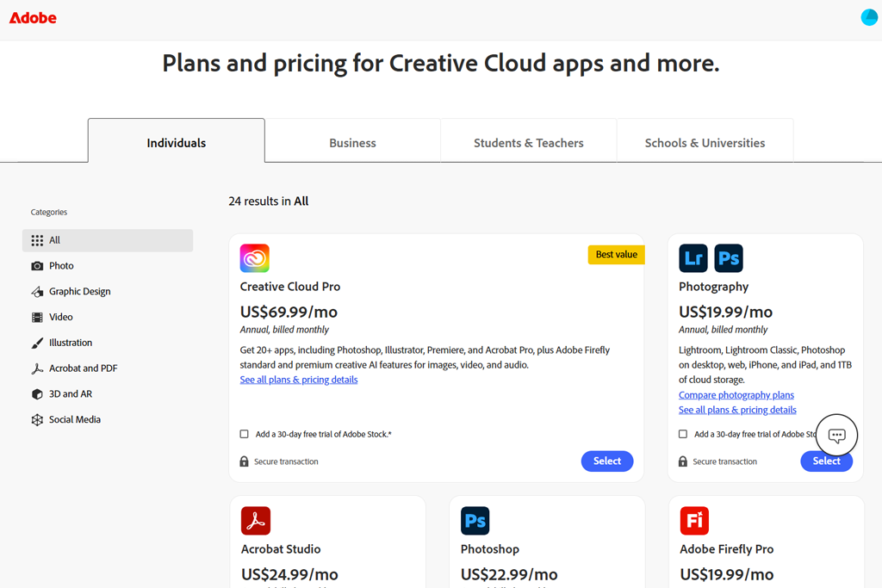This screenshot has width=882, height=588.
Task: Click the Photo camera icon
Action: [37, 266]
